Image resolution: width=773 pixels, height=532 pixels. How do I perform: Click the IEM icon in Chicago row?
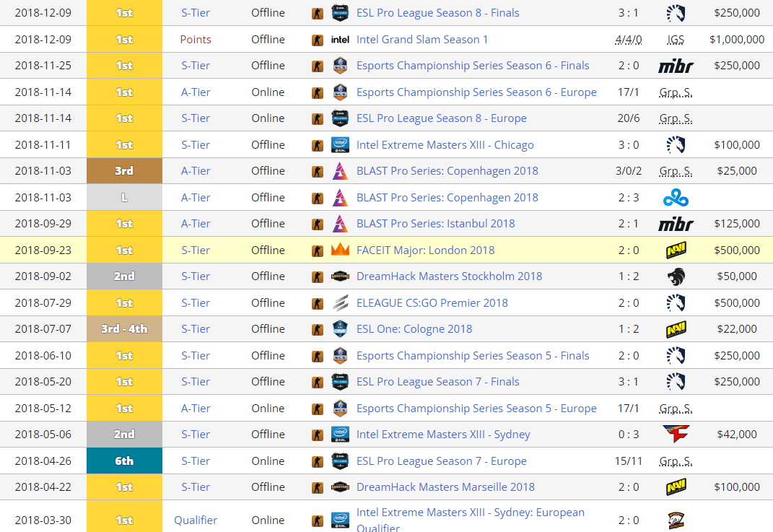[340, 145]
